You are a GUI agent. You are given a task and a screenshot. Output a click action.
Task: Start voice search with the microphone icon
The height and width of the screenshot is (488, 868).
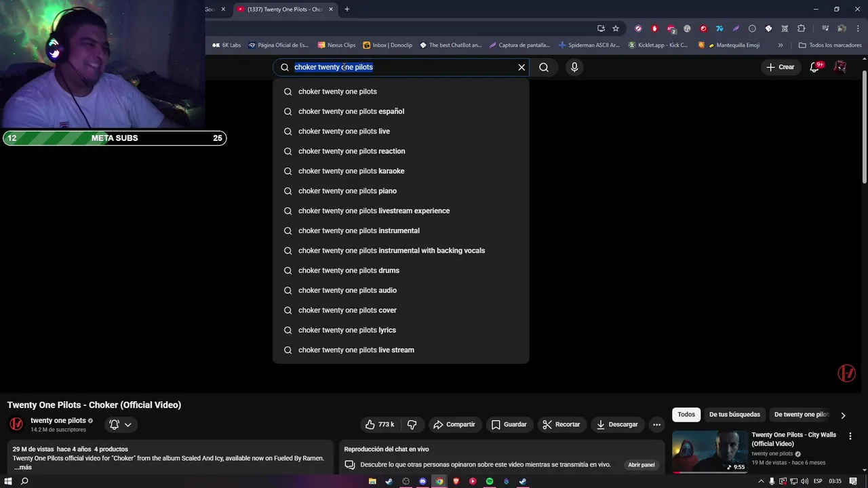point(574,67)
